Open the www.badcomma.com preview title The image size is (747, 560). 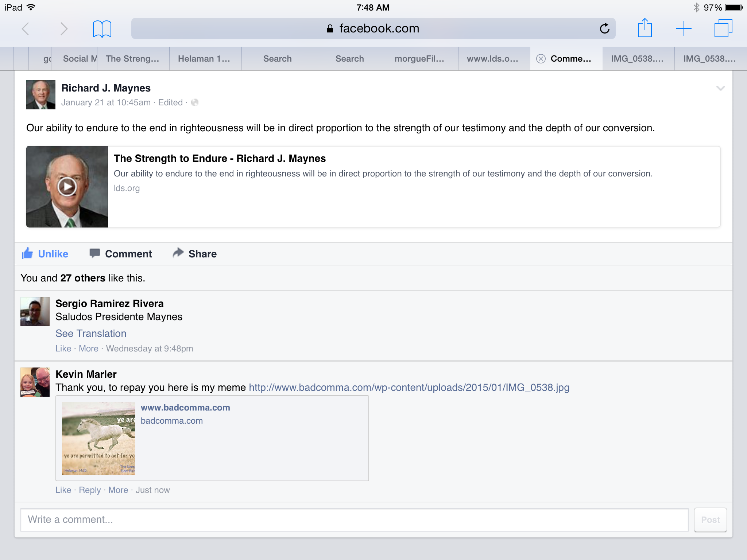(x=185, y=408)
